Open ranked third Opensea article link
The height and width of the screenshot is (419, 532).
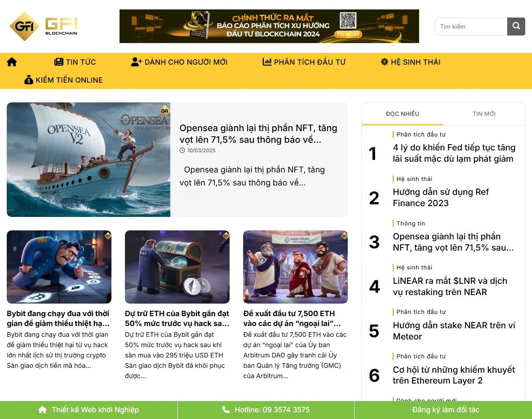(x=453, y=242)
